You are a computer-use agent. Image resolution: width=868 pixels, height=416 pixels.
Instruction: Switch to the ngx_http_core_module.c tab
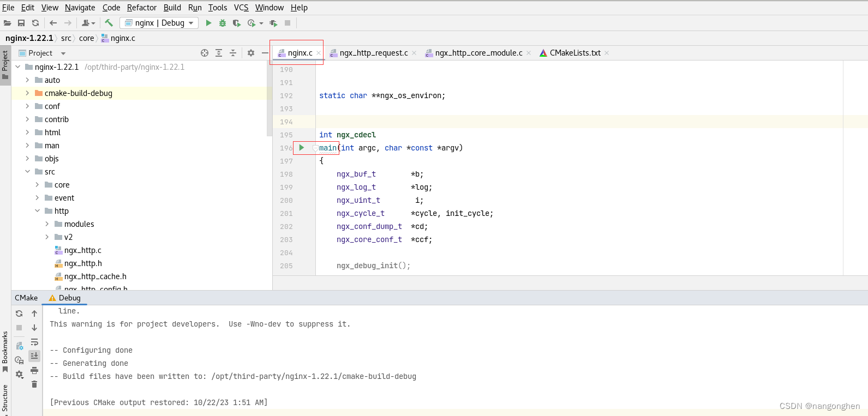tap(478, 53)
